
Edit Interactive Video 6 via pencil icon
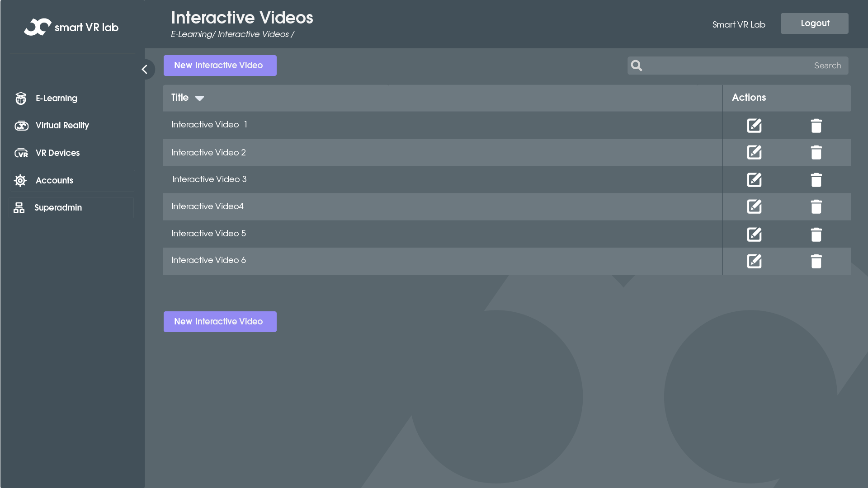point(754,261)
